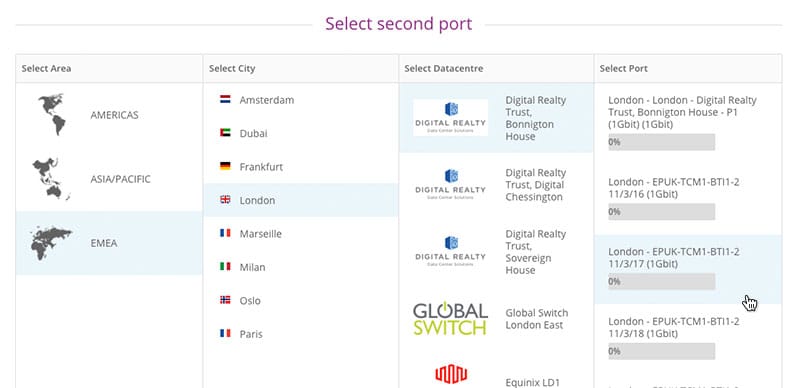Select Amsterdam city

[301, 100]
